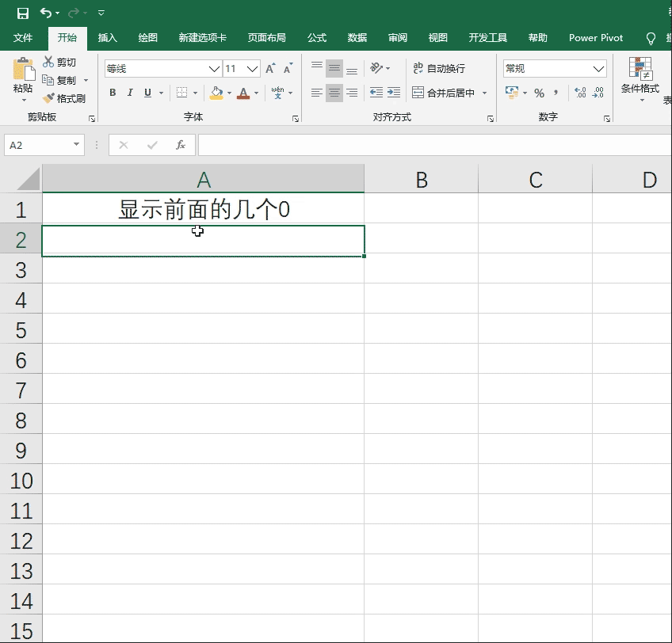The width and height of the screenshot is (672, 643).
Task: Customize Quick Access Toolbar dropdown
Action: [101, 13]
